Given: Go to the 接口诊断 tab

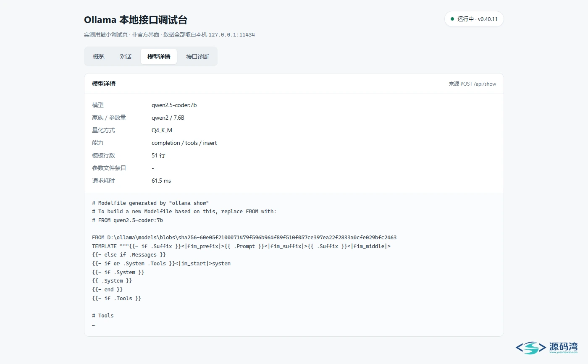Looking at the screenshot, I should 197,57.
